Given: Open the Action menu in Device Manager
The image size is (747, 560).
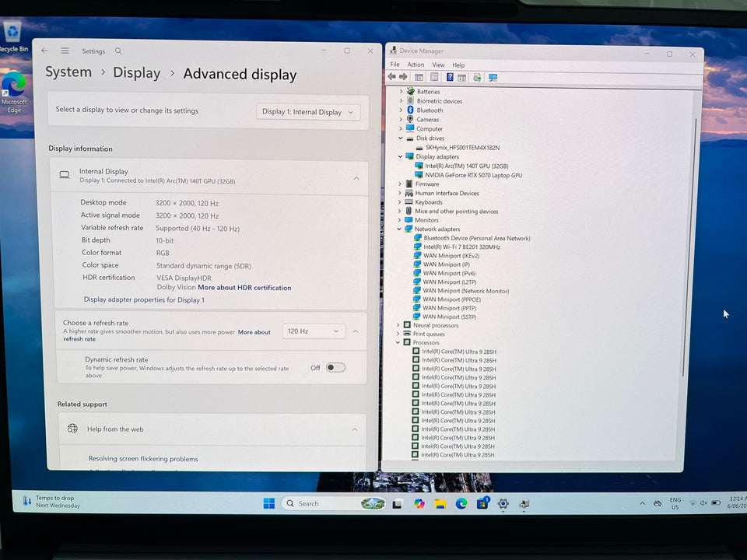Looking at the screenshot, I should tap(416, 65).
